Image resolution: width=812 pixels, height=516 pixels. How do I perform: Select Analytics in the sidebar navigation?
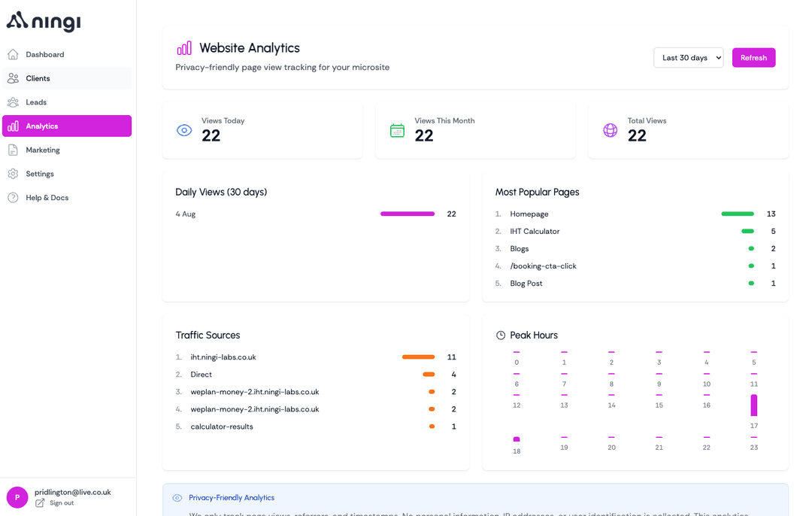(67, 126)
